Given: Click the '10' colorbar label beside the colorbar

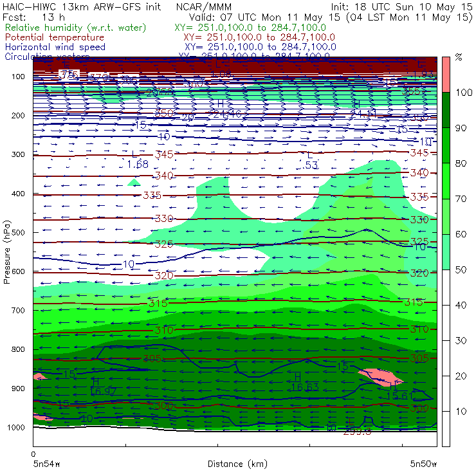Looking at the screenshot, I should pos(461,411).
